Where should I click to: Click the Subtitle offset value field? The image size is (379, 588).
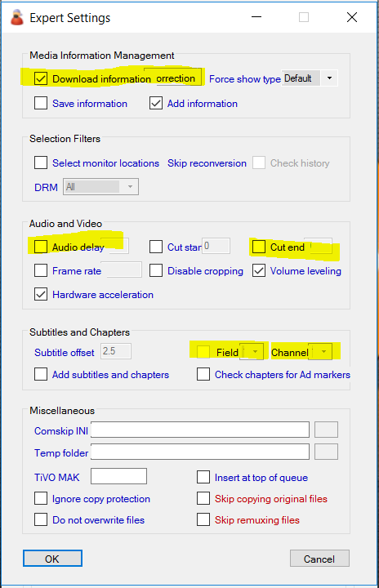[x=116, y=351]
